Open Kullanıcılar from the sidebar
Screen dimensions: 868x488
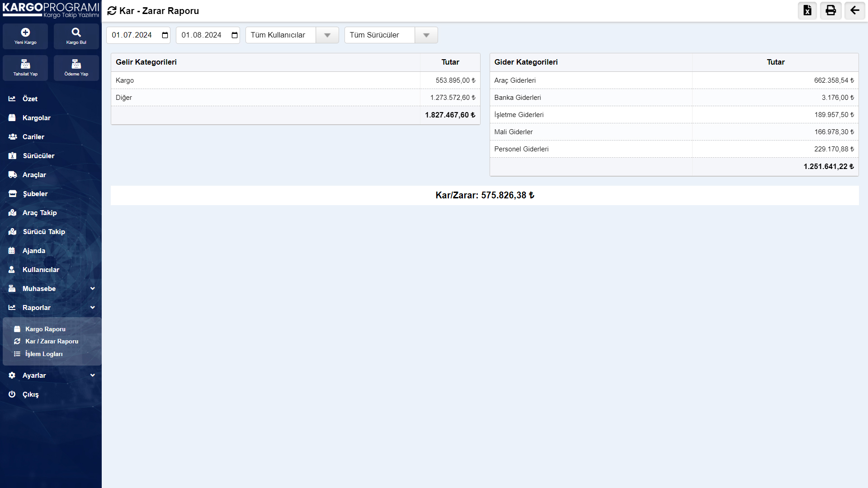(x=41, y=269)
